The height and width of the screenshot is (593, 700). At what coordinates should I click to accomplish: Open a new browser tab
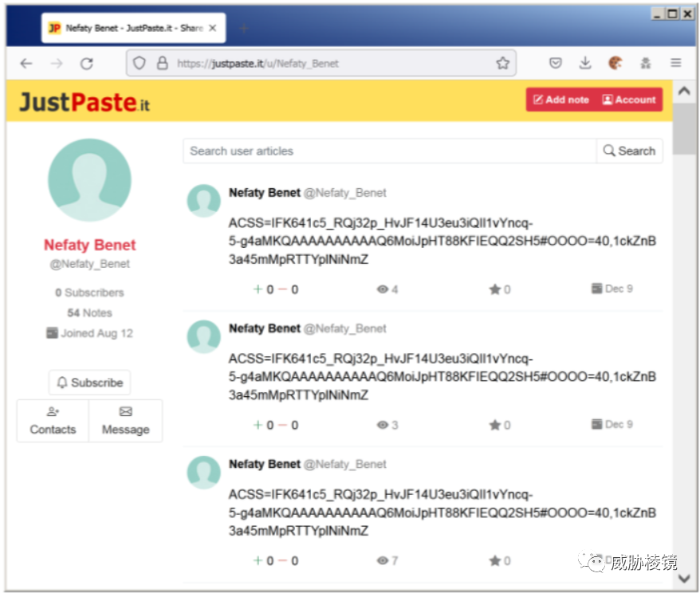click(244, 29)
